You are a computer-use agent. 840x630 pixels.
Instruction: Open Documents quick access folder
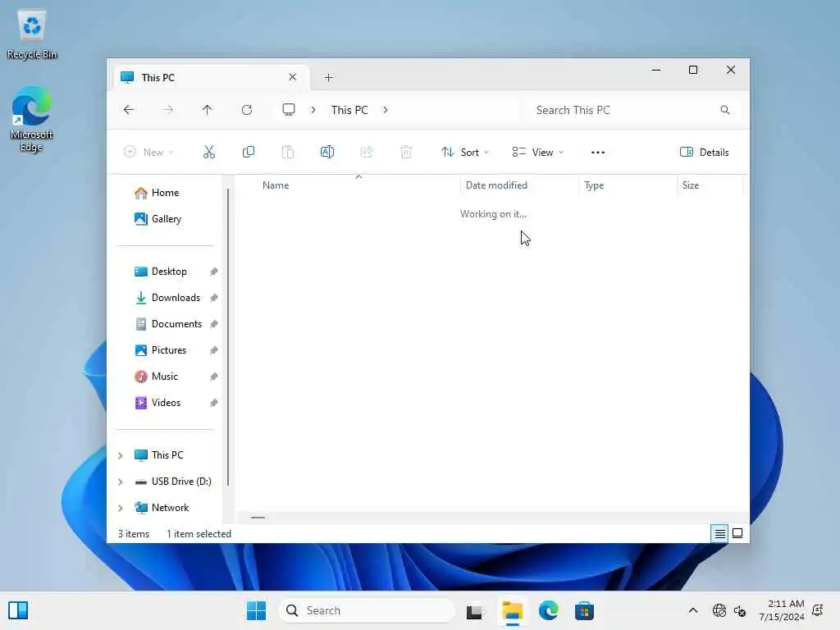coord(176,324)
